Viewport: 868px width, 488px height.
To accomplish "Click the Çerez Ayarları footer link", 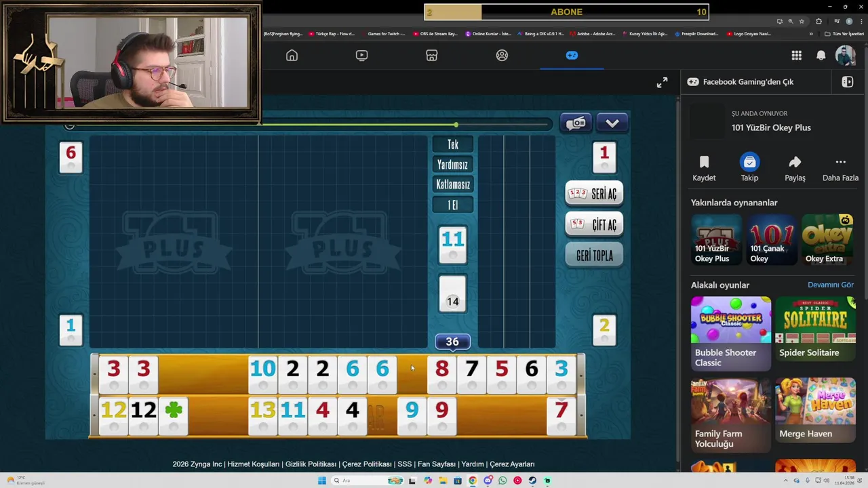I will [512, 464].
